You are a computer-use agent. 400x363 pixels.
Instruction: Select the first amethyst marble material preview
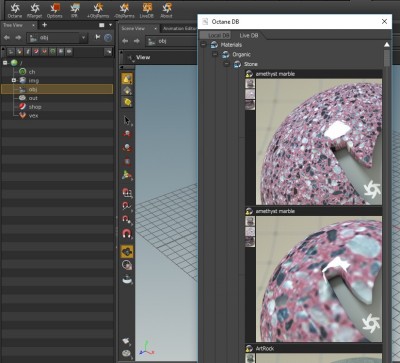[x=319, y=142]
